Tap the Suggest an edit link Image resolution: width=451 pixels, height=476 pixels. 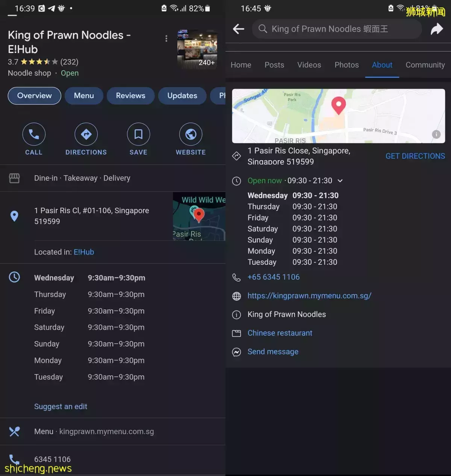point(61,406)
